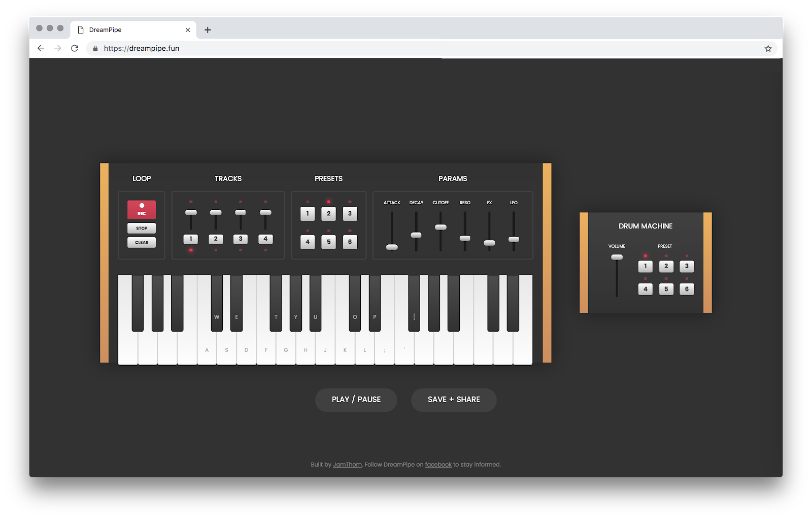The height and width of the screenshot is (519, 812).
Task: Click SAVE + SHARE
Action: pos(453,400)
